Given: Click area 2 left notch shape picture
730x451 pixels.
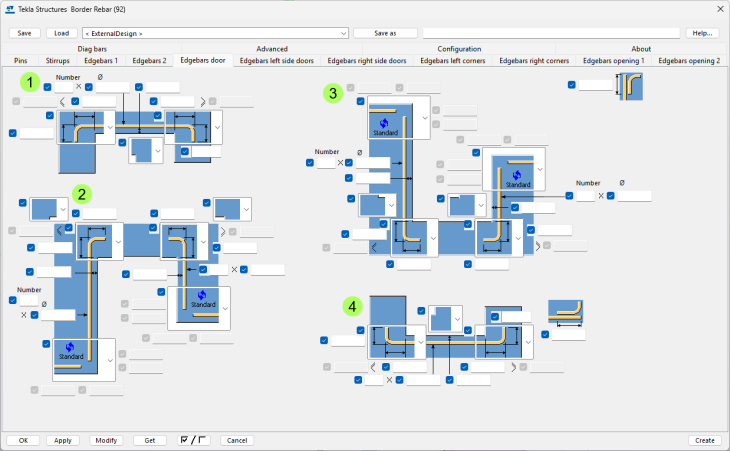Looking at the screenshot, I should click(44, 209).
